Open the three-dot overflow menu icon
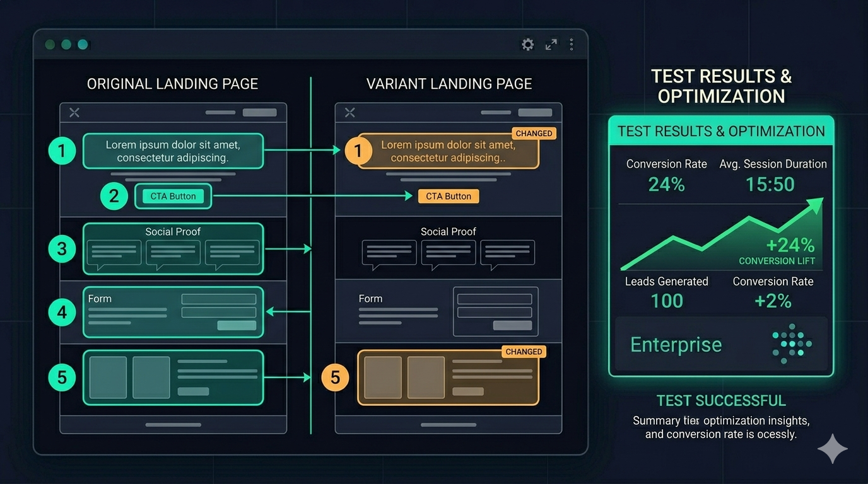 571,44
